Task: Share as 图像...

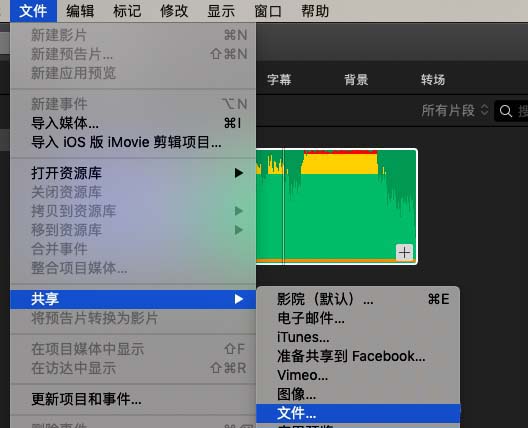Action: pyautogui.click(x=358, y=394)
